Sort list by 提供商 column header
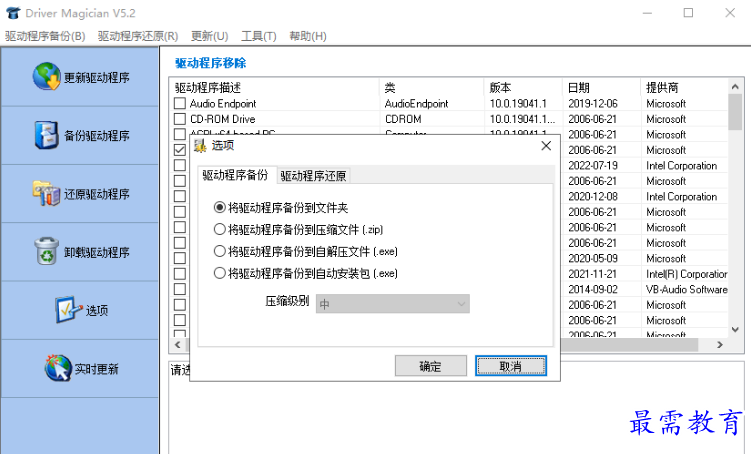 684,88
